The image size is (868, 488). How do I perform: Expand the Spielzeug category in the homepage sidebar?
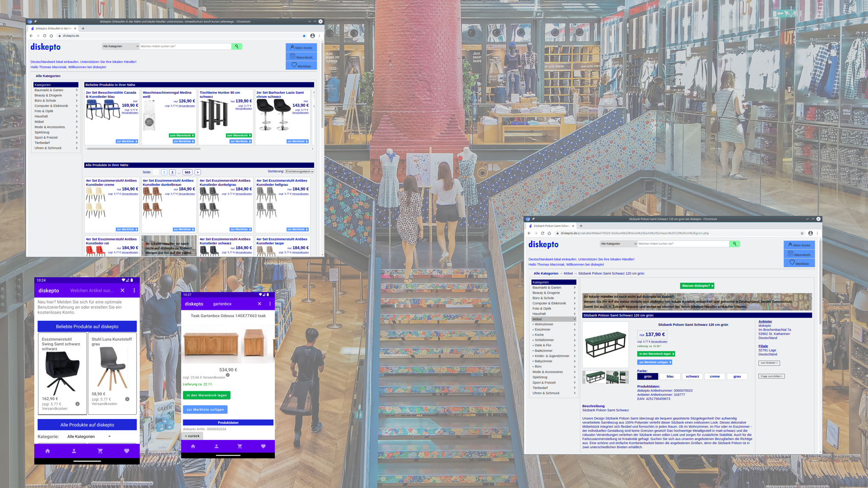(x=56, y=132)
